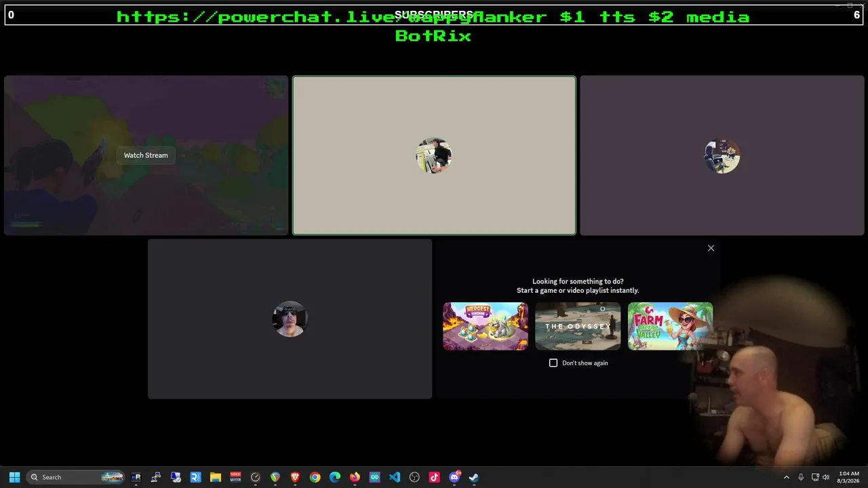868x488 pixels.
Task: Open the VoiceMeeter taskbar icon
Action: click(x=235, y=477)
